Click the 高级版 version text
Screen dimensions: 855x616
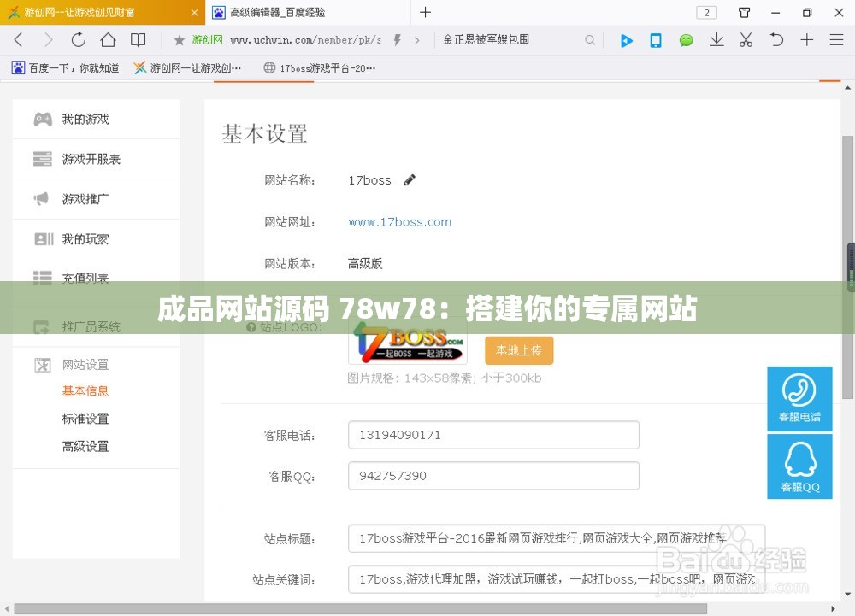[x=365, y=264]
